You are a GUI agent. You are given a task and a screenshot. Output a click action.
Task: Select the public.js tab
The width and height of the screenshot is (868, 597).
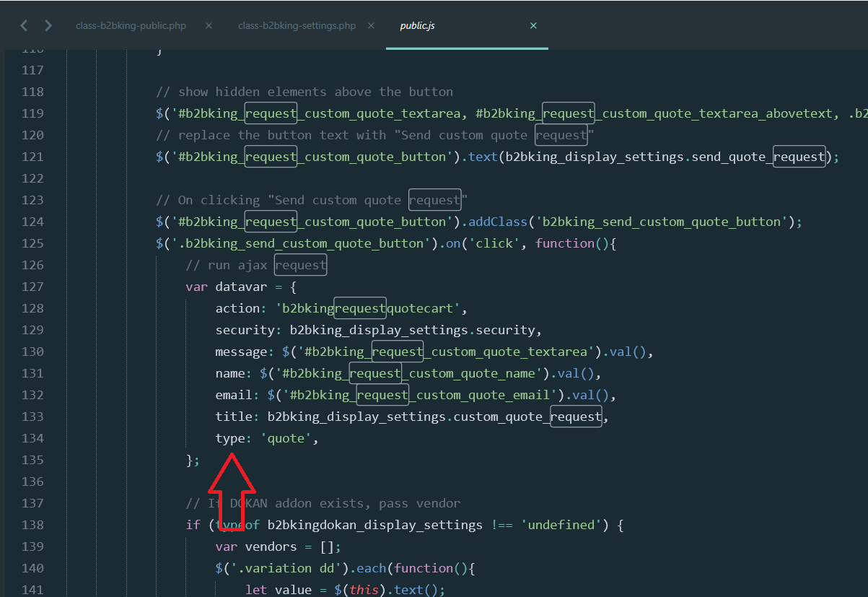(x=417, y=26)
